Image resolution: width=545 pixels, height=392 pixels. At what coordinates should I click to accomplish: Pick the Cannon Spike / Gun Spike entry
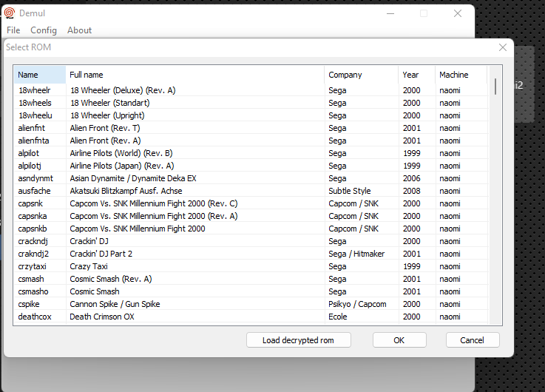point(251,304)
